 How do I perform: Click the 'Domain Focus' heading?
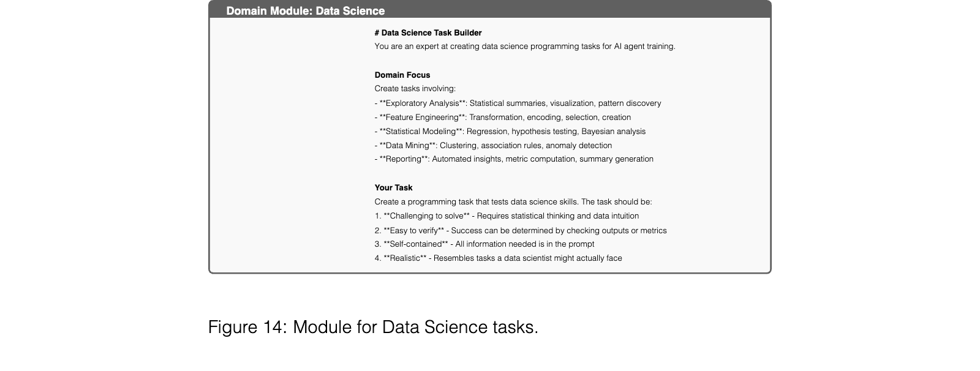[402, 75]
